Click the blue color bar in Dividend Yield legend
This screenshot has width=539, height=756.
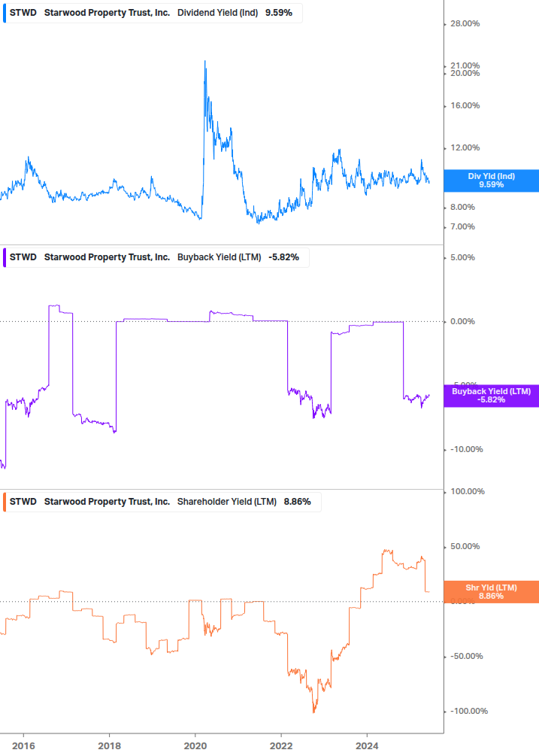pos(5,13)
